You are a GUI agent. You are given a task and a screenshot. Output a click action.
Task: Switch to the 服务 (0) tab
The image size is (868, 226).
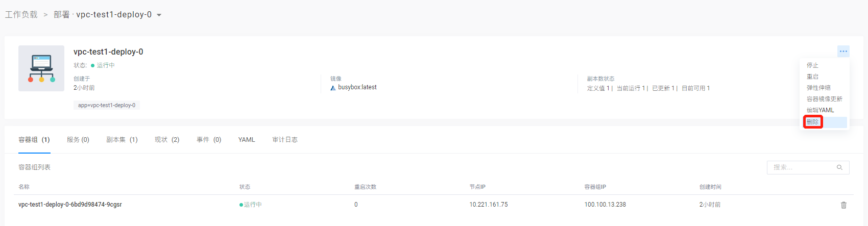78,140
